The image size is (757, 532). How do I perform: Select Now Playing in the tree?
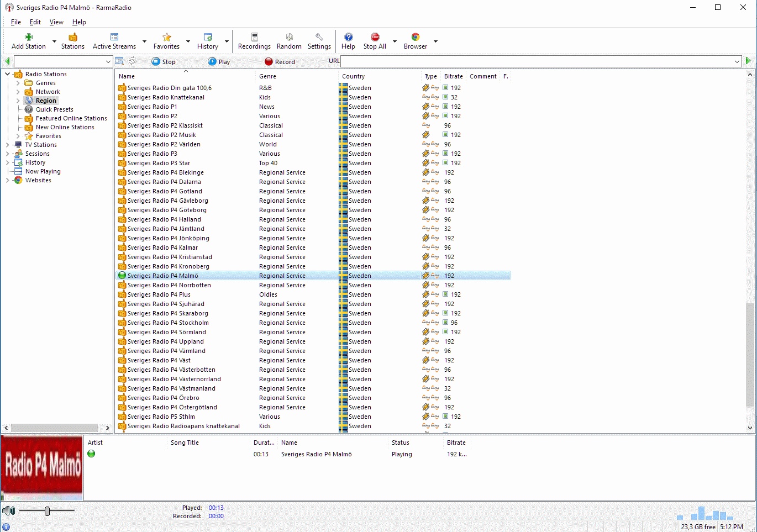43,171
